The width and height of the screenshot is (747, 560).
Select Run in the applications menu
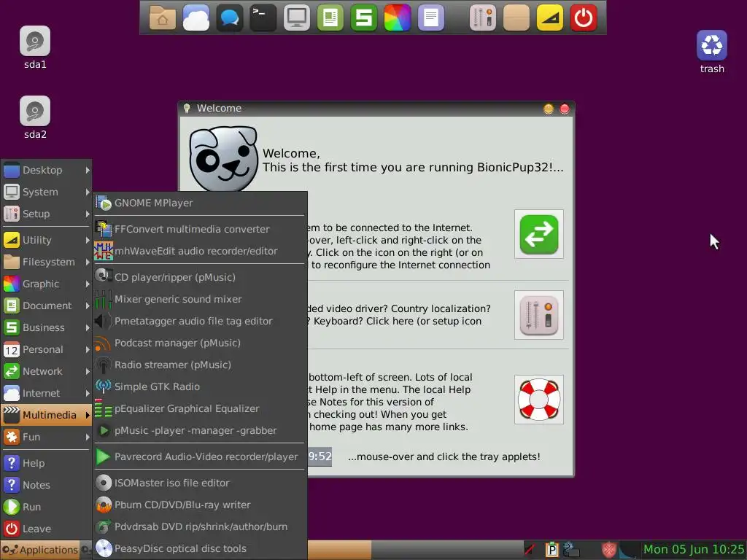46,507
